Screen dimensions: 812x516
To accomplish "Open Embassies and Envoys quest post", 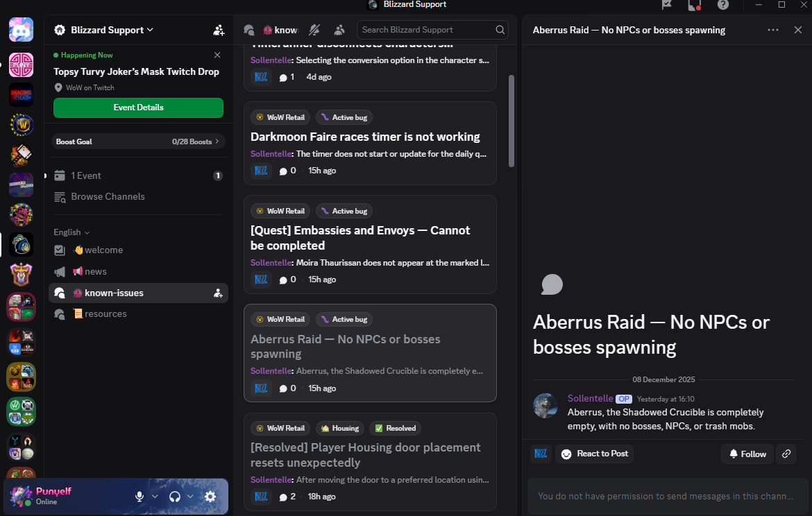I will coord(371,244).
